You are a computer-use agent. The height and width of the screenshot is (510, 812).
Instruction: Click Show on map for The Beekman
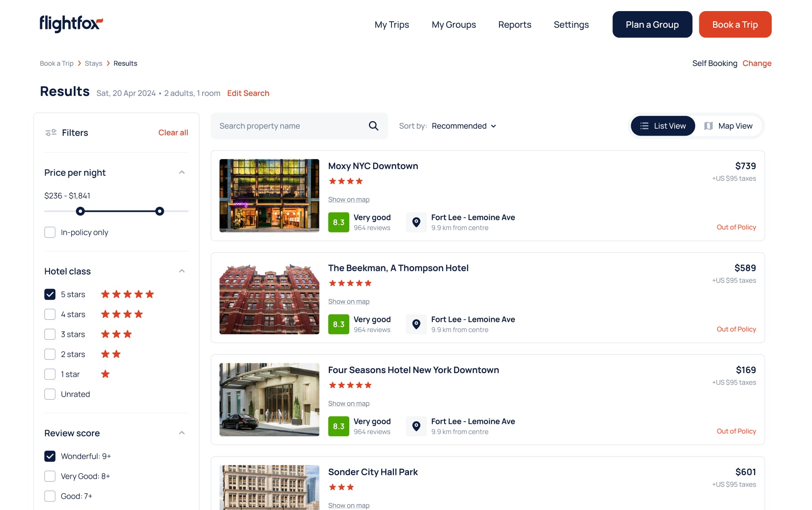[x=348, y=301]
